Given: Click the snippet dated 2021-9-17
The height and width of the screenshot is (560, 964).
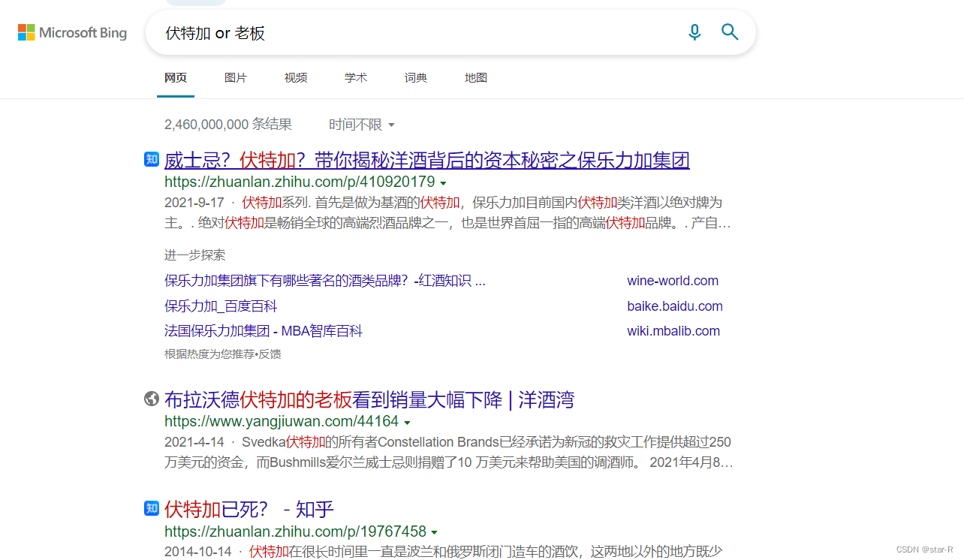Looking at the screenshot, I should pos(448,213).
